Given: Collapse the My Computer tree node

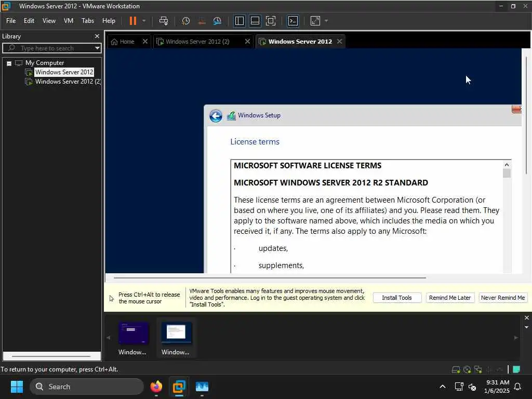Looking at the screenshot, I should pyautogui.click(x=9, y=63).
